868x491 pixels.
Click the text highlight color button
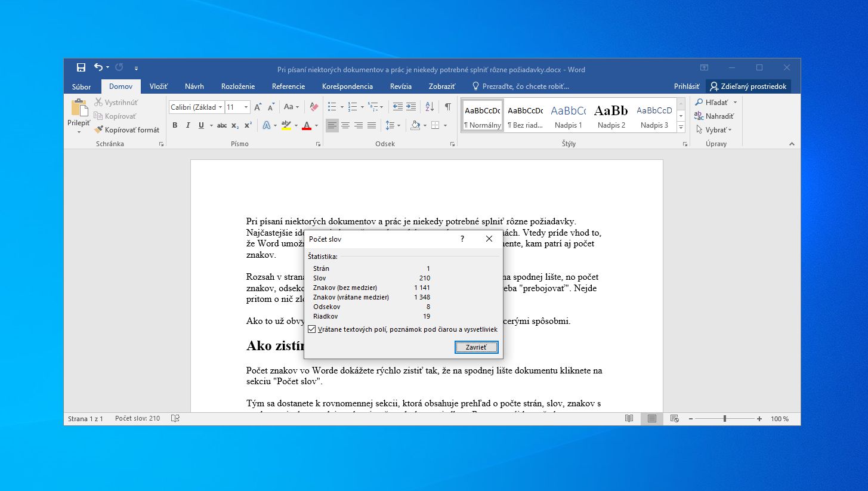286,125
